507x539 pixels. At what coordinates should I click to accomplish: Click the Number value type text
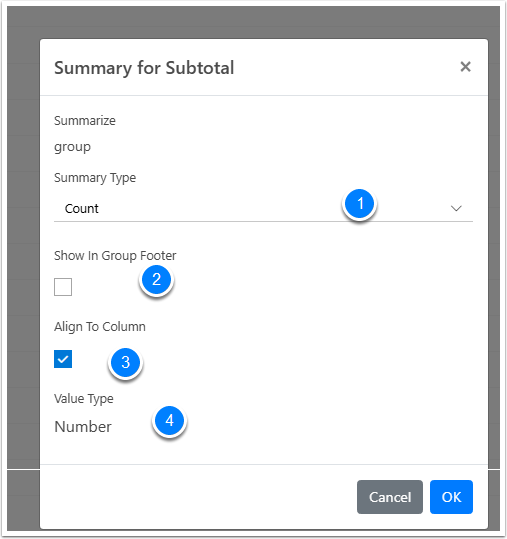[x=83, y=427]
